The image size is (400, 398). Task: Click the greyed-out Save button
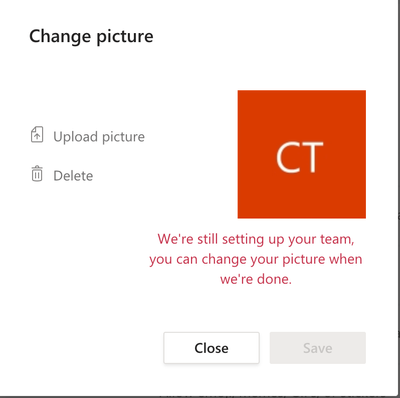click(x=318, y=348)
